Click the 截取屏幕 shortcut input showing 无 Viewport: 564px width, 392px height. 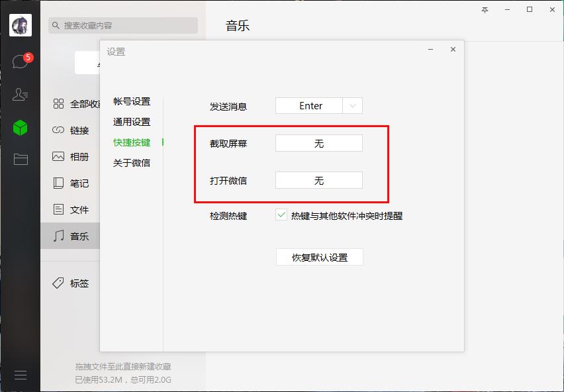click(318, 142)
